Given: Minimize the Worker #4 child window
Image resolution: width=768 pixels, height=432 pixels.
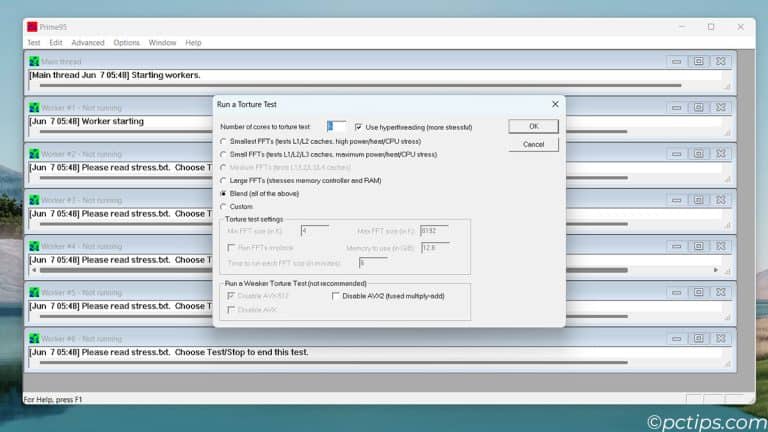Looking at the screenshot, I should [x=676, y=246].
